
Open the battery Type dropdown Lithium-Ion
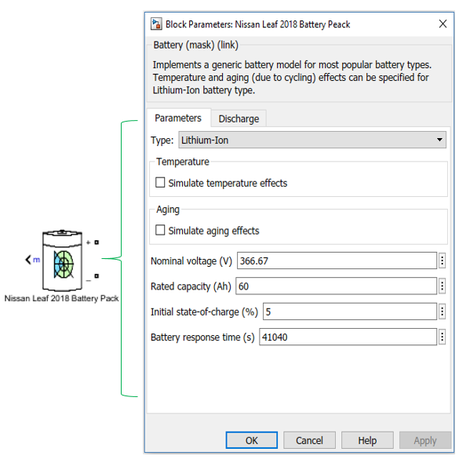click(x=312, y=140)
